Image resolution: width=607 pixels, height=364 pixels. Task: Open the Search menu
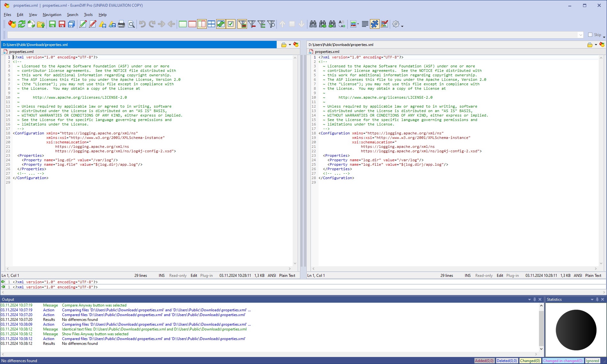73,15
